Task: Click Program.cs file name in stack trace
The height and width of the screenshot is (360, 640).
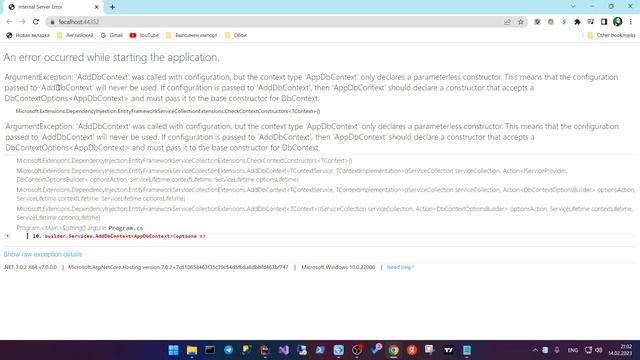Action: [126, 228]
